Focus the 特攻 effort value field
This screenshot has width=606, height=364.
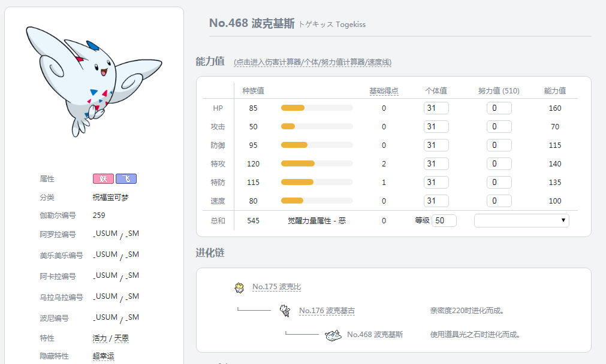click(x=499, y=163)
